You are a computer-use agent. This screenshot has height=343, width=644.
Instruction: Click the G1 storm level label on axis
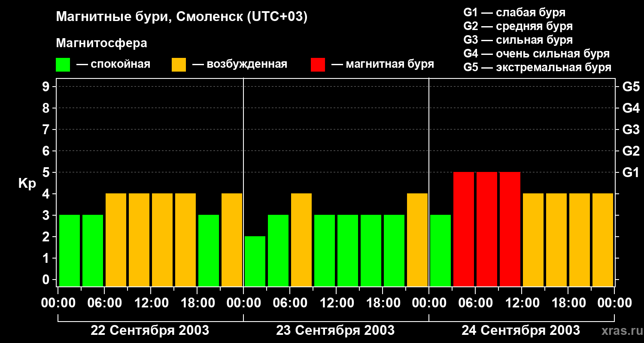(x=631, y=172)
